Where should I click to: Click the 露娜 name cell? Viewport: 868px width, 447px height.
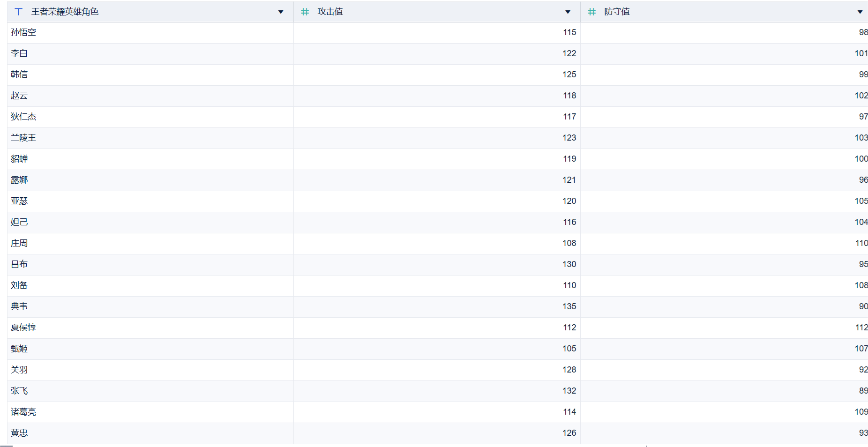(150, 180)
